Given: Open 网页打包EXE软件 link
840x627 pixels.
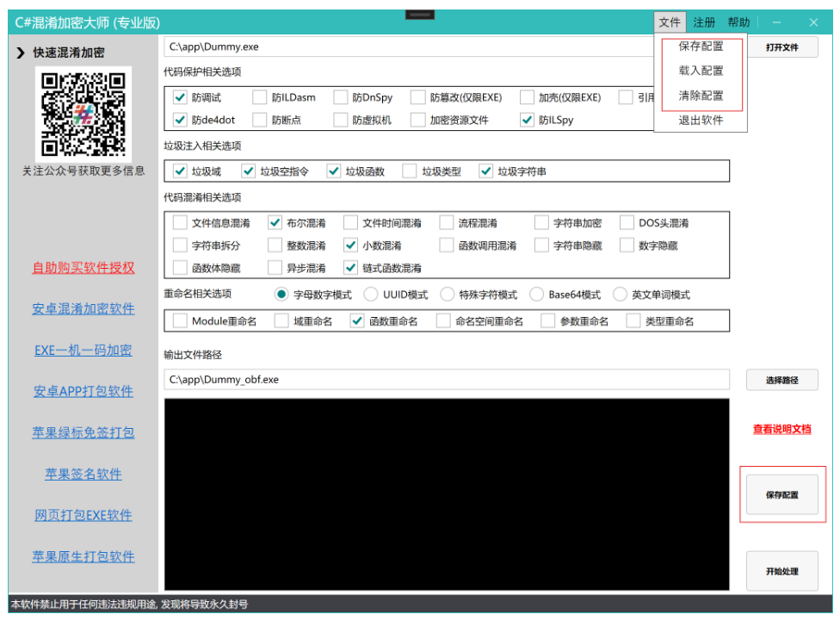Looking at the screenshot, I should (83, 515).
